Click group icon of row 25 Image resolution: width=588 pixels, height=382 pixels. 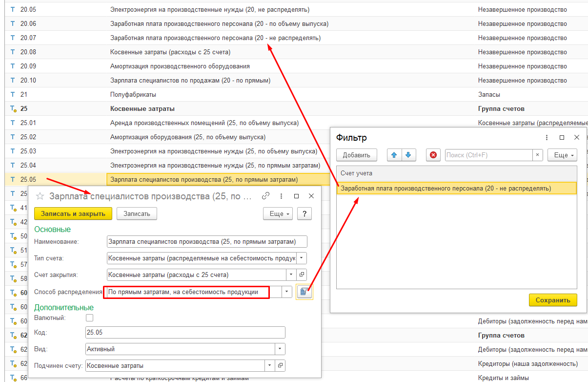click(13, 109)
